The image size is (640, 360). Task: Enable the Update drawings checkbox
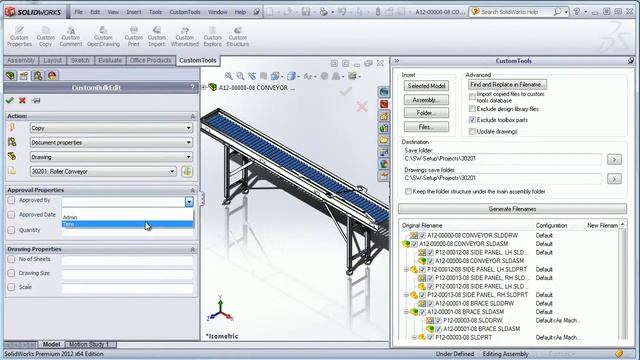click(x=472, y=131)
